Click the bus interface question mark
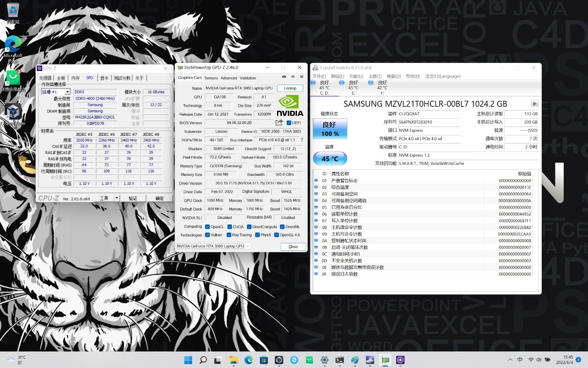Viewport: 588px width, 368px height. pyautogui.click(x=302, y=140)
